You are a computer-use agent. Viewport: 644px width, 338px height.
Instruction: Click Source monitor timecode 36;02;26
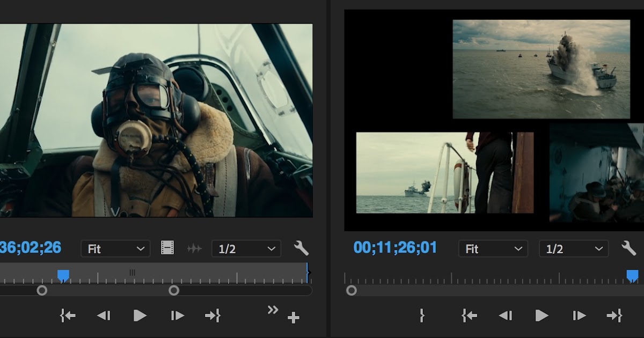coord(31,248)
